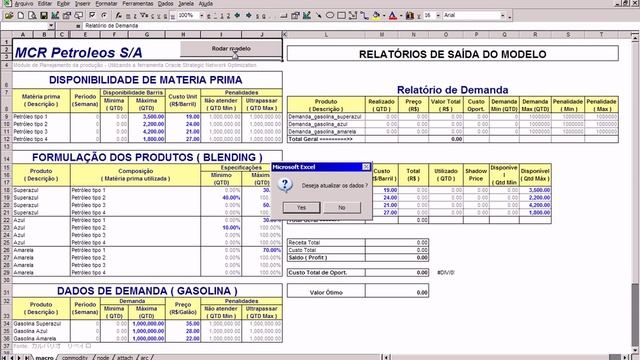This screenshot has width=640, height=360.
Task: Click the Valor Ótimo label cell
Action: pyautogui.click(x=326, y=292)
